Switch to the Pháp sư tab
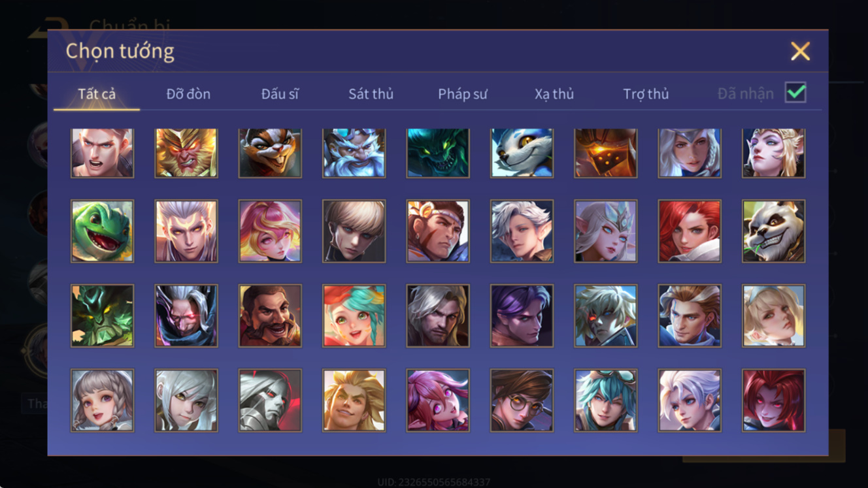Screen dimensions: 868x488 coord(463,94)
